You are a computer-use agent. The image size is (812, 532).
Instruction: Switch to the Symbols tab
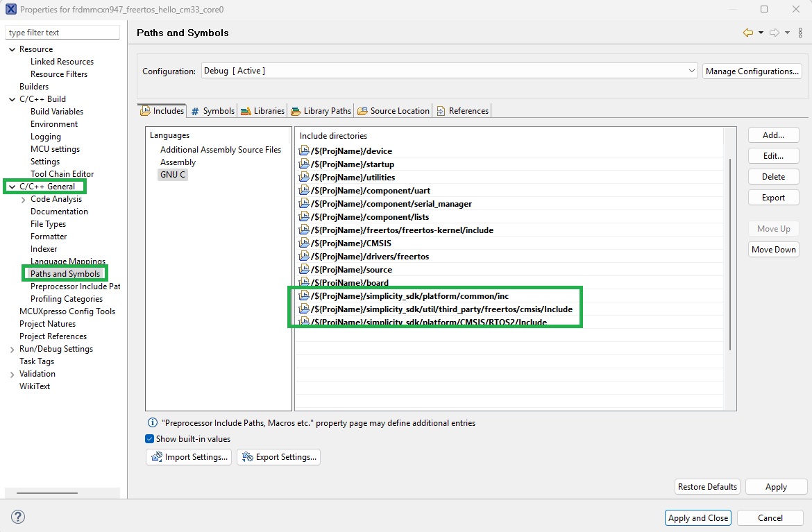pos(212,110)
